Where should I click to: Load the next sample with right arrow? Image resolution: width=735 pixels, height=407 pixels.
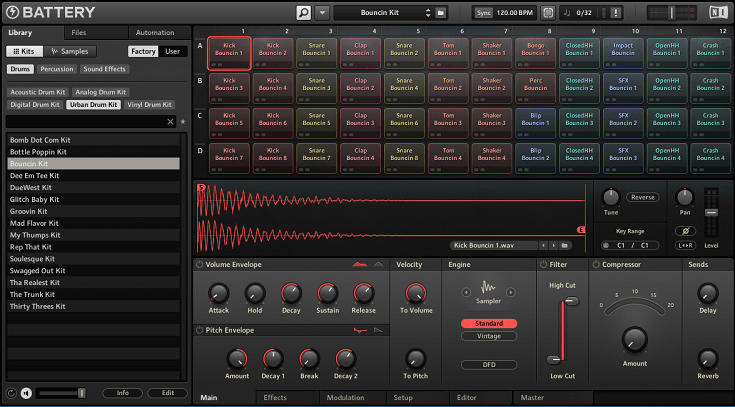point(554,245)
